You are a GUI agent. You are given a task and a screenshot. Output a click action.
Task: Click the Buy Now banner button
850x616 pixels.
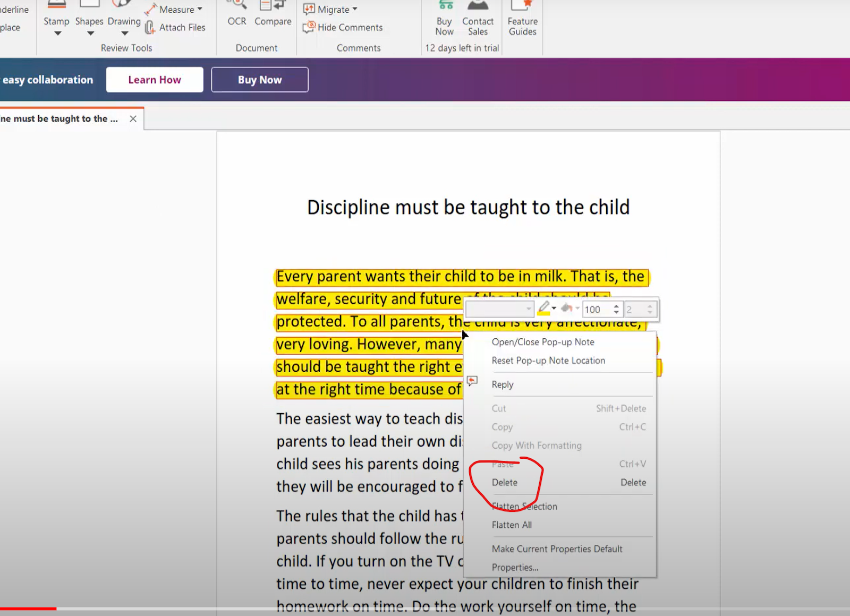[259, 79]
